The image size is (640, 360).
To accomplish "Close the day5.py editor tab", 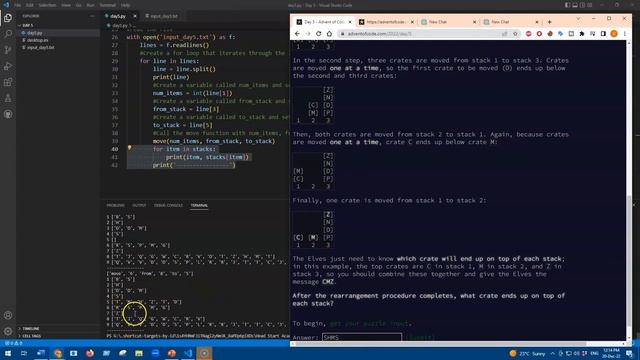I will pos(135,16).
